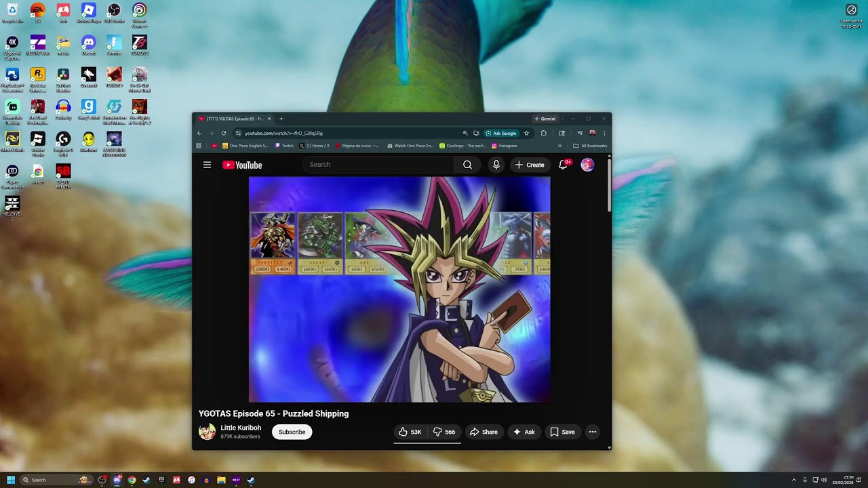Viewport: 868px width, 488px height.
Task: Open the YouTube hamburger guide menu
Action: click(207, 165)
